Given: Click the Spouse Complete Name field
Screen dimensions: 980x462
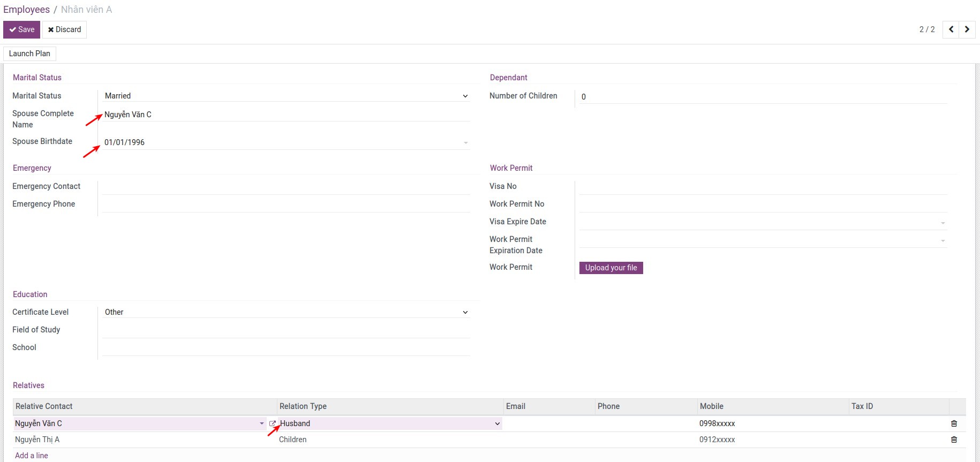Looking at the screenshot, I should (286, 115).
